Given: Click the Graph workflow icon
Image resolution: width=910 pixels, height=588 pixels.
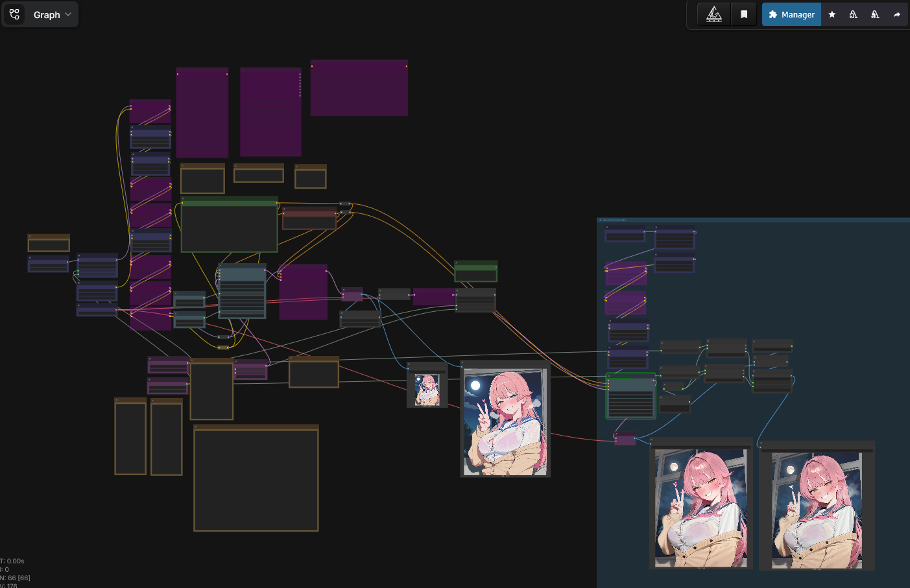Looking at the screenshot, I should tap(14, 14).
